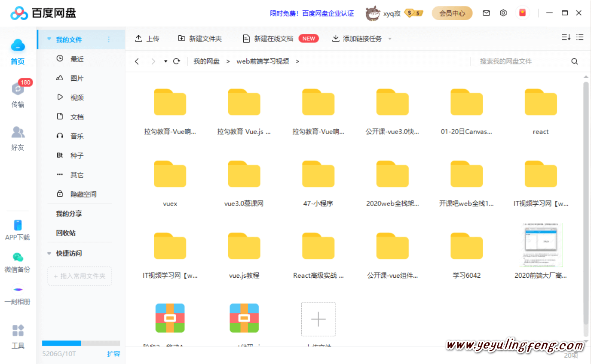Viewport: 591px width, 364px height.
Task: Change sort order with the sort icon
Action: (x=566, y=37)
